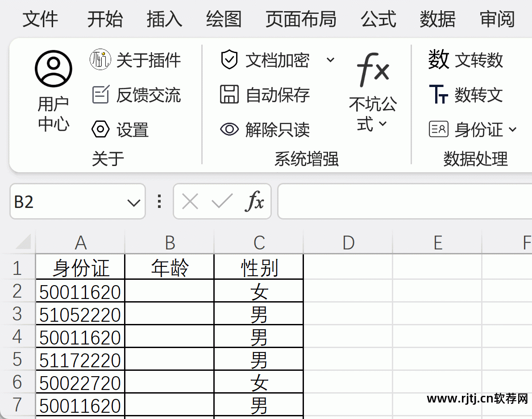The height and width of the screenshot is (419, 532).
Task: Click the formula bar cancel X icon
Action: click(x=190, y=202)
